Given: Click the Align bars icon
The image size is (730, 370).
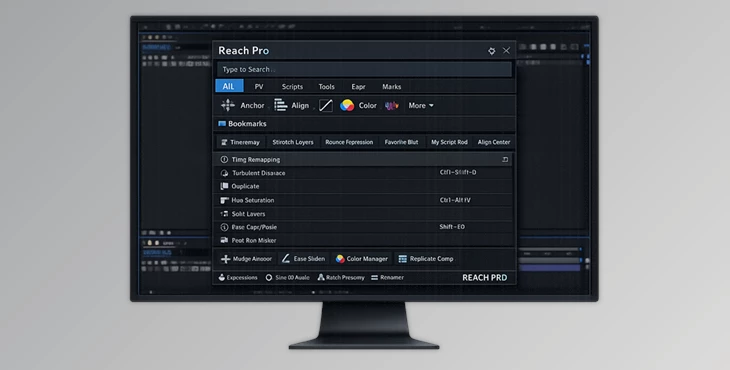Looking at the screenshot, I should pos(280,105).
